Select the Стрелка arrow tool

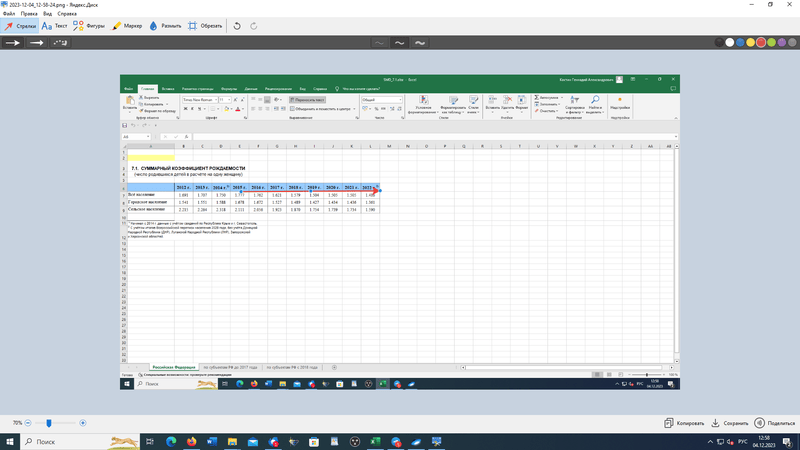tap(20, 25)
